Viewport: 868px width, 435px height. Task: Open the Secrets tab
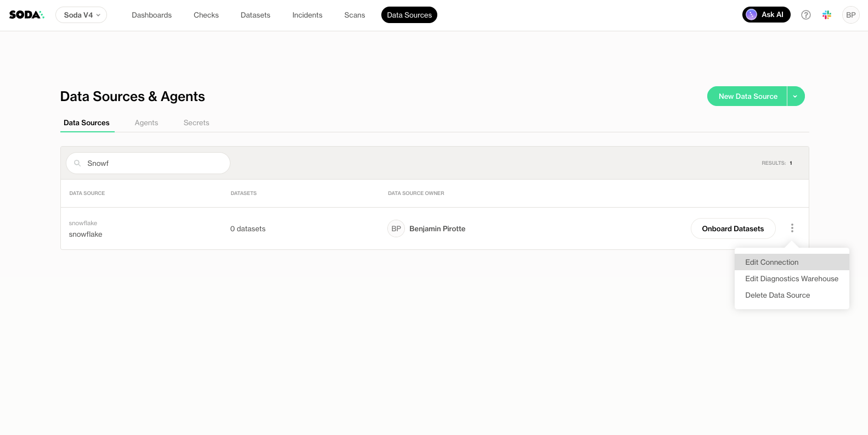point(196,122)
